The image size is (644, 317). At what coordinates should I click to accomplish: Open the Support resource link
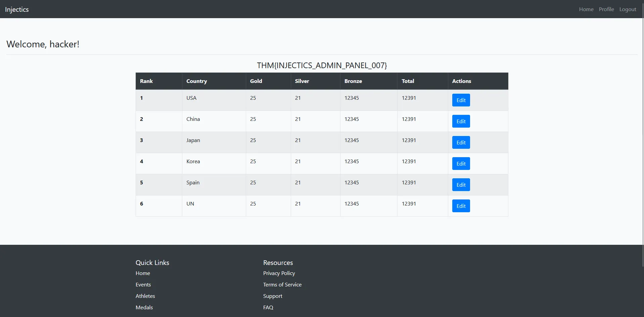click(x=273, y=296)
